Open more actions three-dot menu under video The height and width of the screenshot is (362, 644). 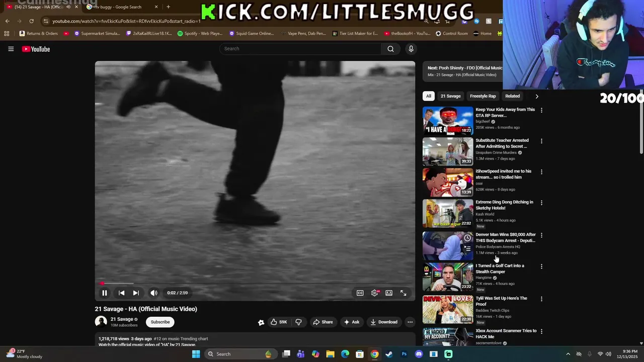[410, 322]
